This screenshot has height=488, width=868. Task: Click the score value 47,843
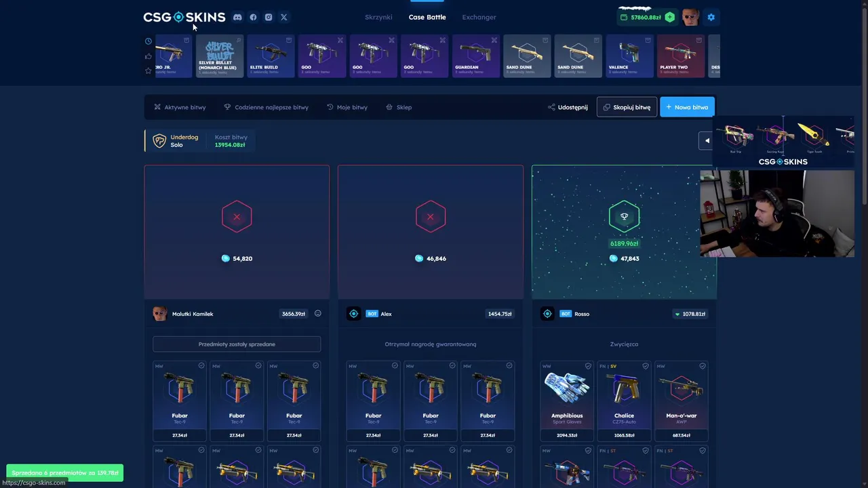pos(629,258)
